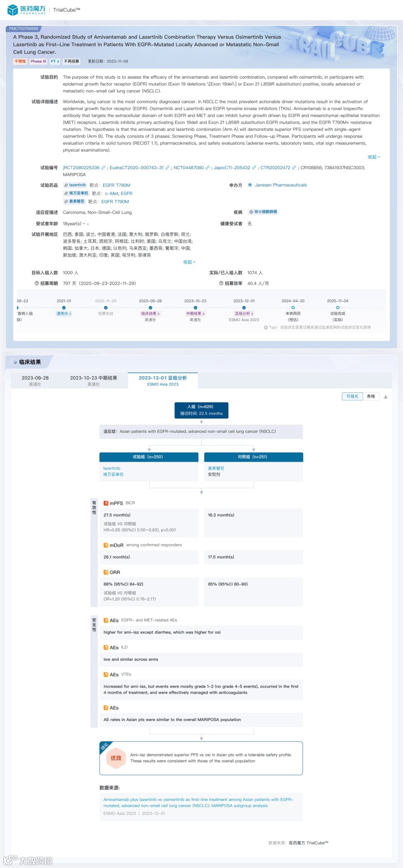The height and width of the screenshot is (868, 403).
Task: Click the sponsor icon beside Janssen Pharmaceuticals
Action: 250,185
